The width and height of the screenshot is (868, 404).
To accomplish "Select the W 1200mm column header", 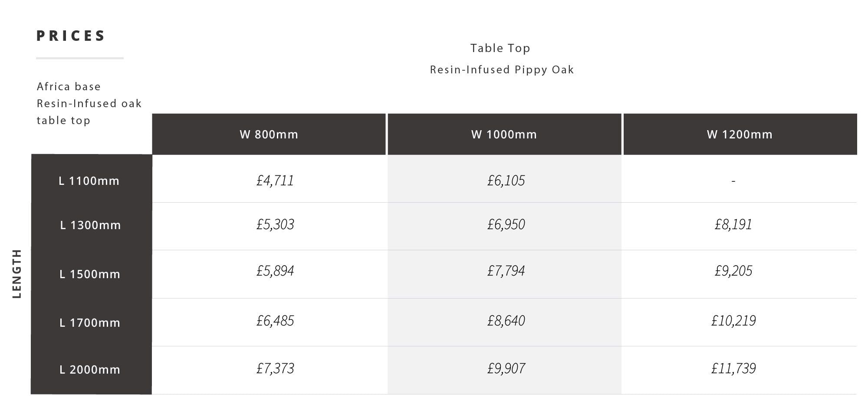I will [x=740, y=135].
